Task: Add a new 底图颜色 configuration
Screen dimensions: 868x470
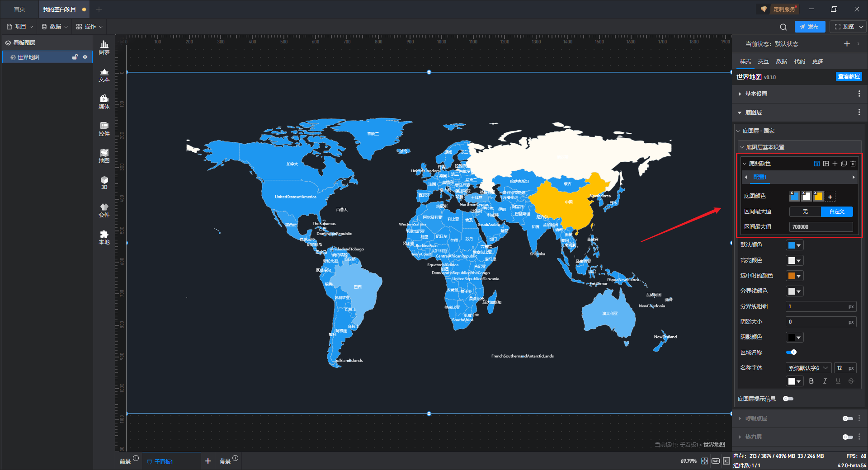Action: click(x=835, y=164)
